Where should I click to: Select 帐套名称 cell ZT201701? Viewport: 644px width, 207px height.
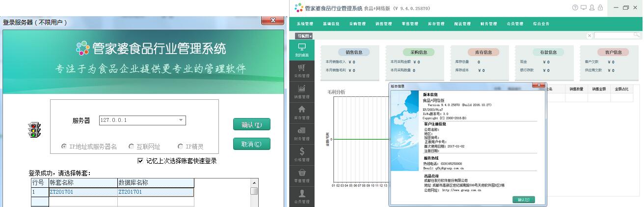pos(83,192)
